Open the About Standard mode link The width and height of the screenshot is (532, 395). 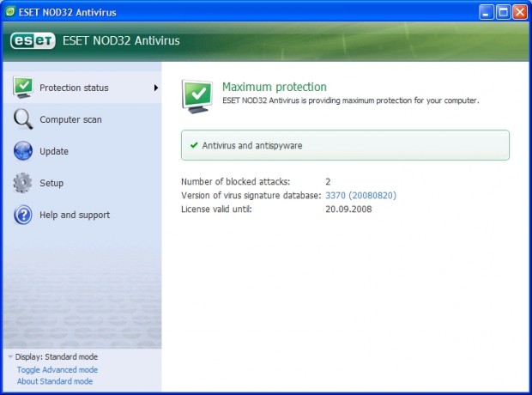click(x=55, y=381)
